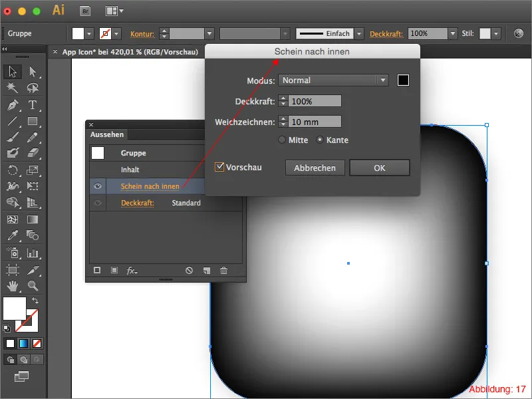Select the Symbol Sprayer tool
The width and height of the screenshot is (532, 399).
13,253
